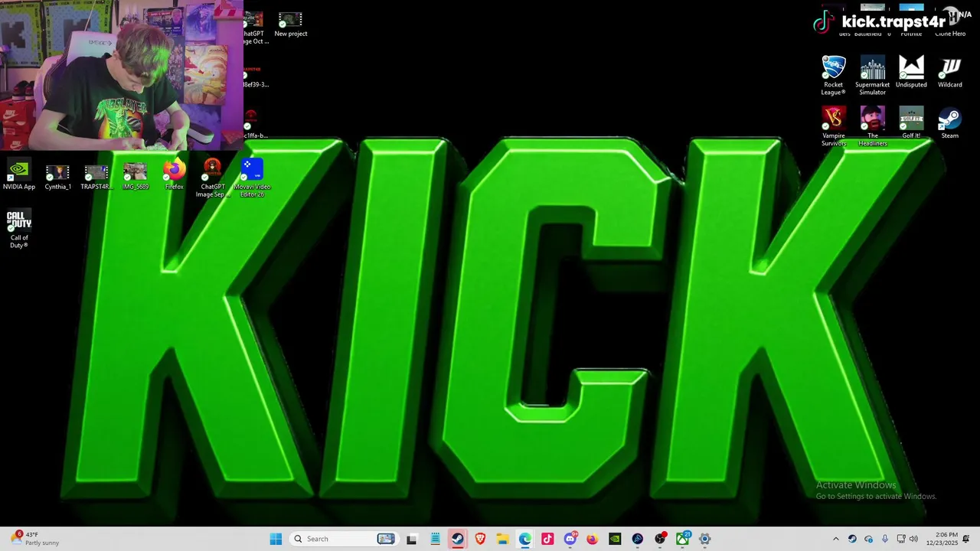Switch to Steam in the taskbar
The width and height of the screenshot is (980, 551).
click(457, 539)
